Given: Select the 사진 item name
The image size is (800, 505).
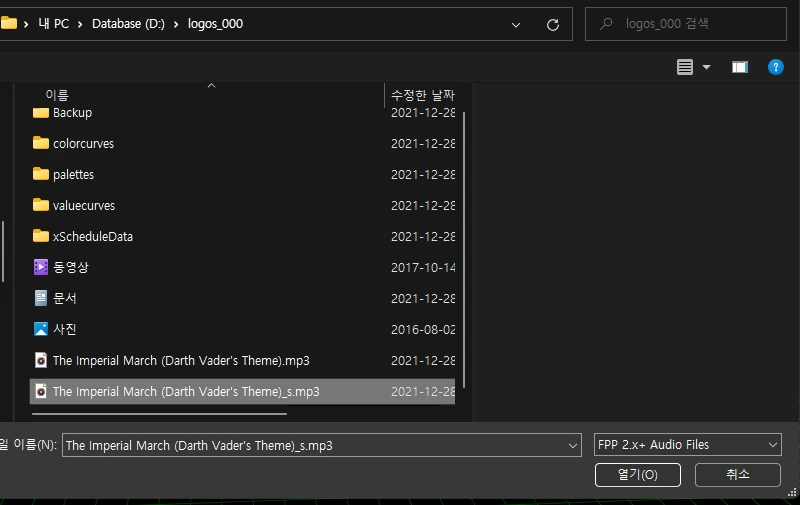Looking at the screenshot, I should pos(65,329).
